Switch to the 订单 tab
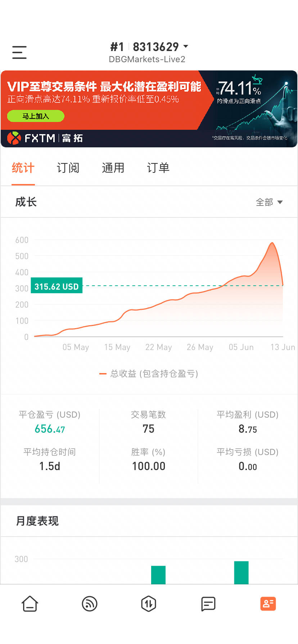Screen dimensions: 298x644 click(x=158, y=168)
